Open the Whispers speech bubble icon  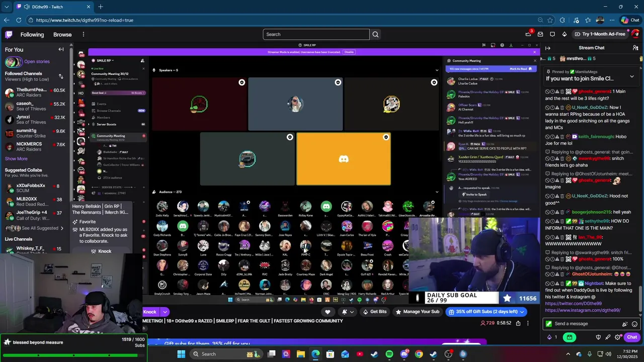(552, 34)
